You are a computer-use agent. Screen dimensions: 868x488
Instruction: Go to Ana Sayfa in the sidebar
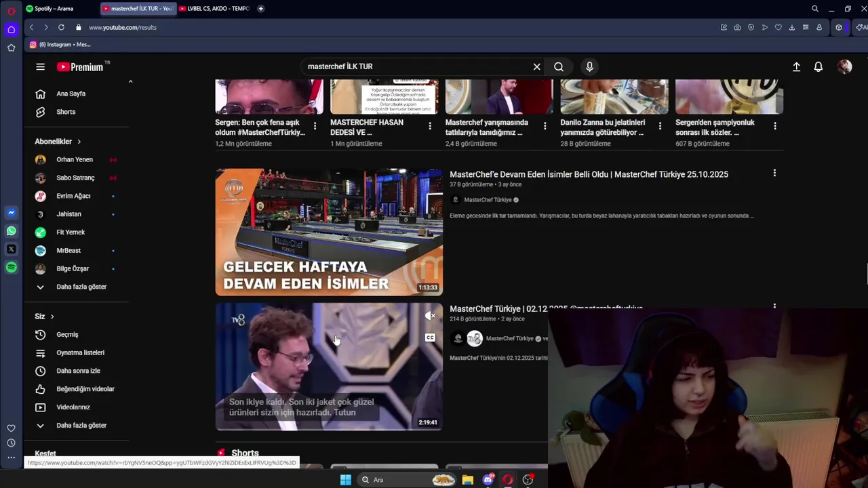(x=71, y=94)
